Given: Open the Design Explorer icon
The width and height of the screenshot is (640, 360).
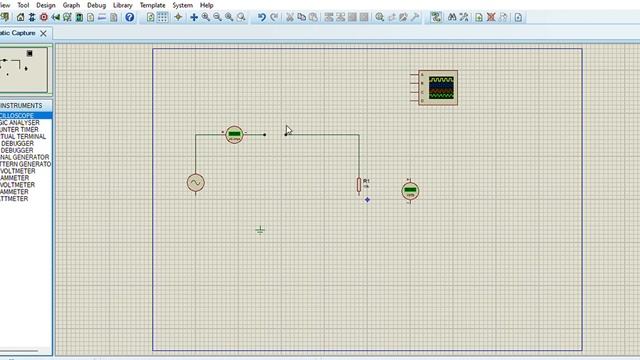Looking at the screenshot, I should 79,17.
